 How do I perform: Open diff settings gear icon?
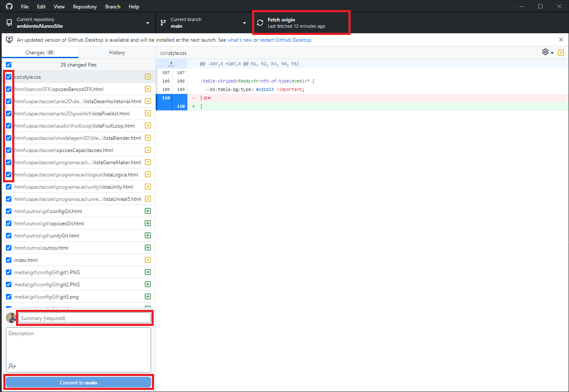pyautogui.click(x=545, y=52)
